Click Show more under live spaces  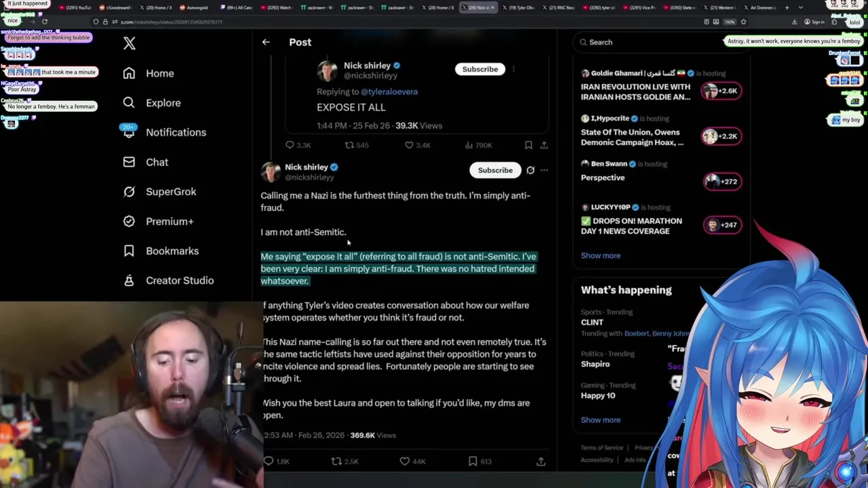coord(600,256)
